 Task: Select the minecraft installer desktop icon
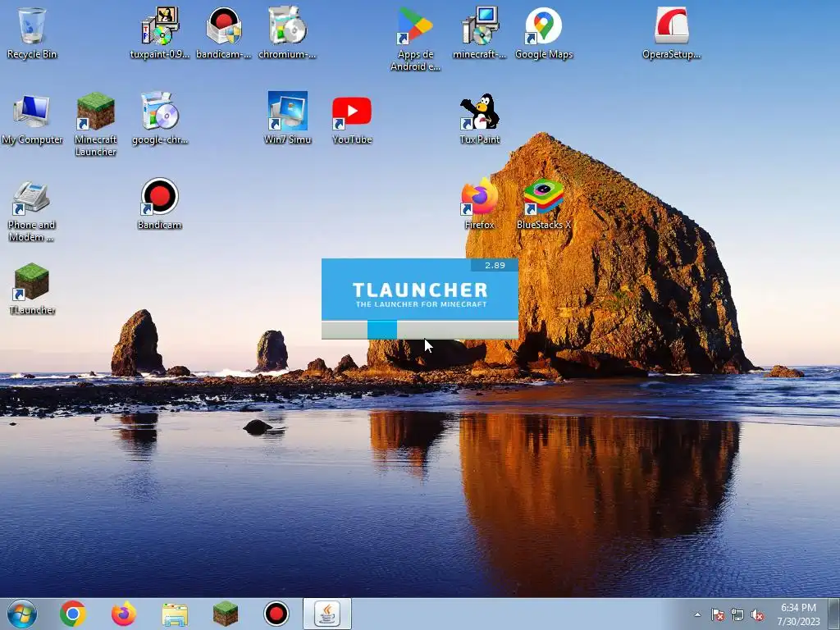pos(479,33)
